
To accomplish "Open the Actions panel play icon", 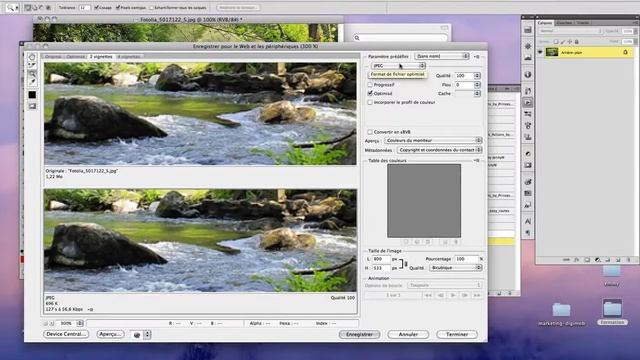I will 528,102.
